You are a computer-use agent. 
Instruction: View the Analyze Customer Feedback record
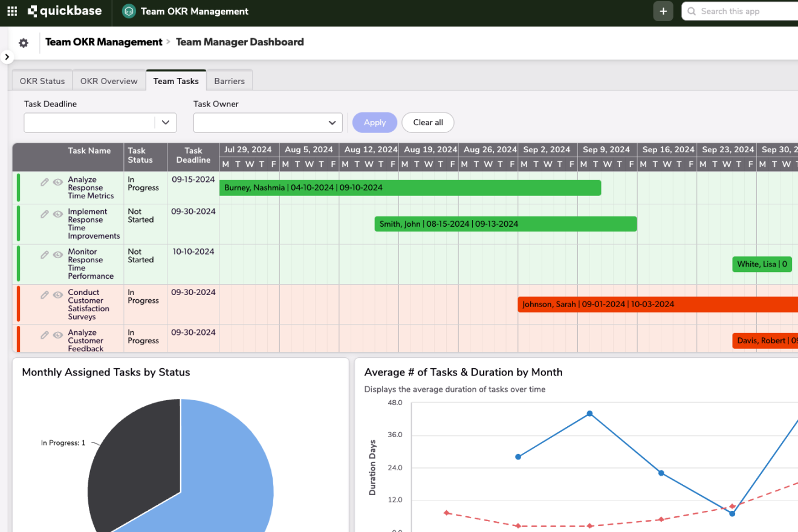click(58, 335)
